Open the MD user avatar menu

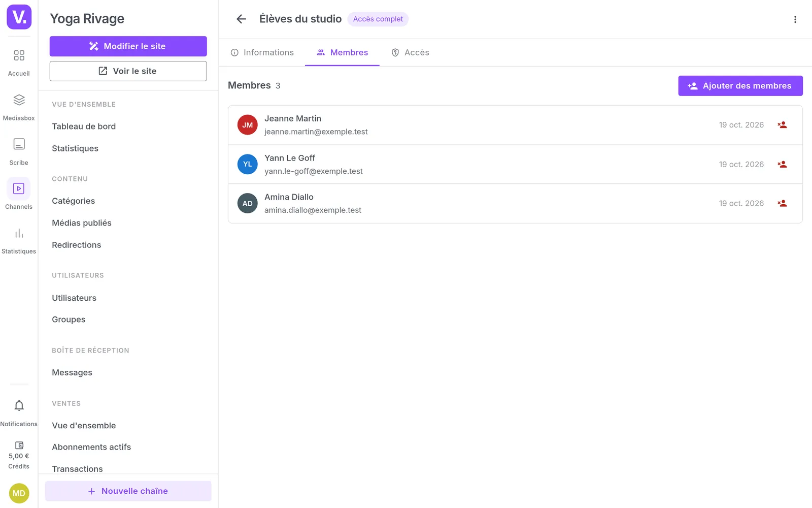point(19,493)
